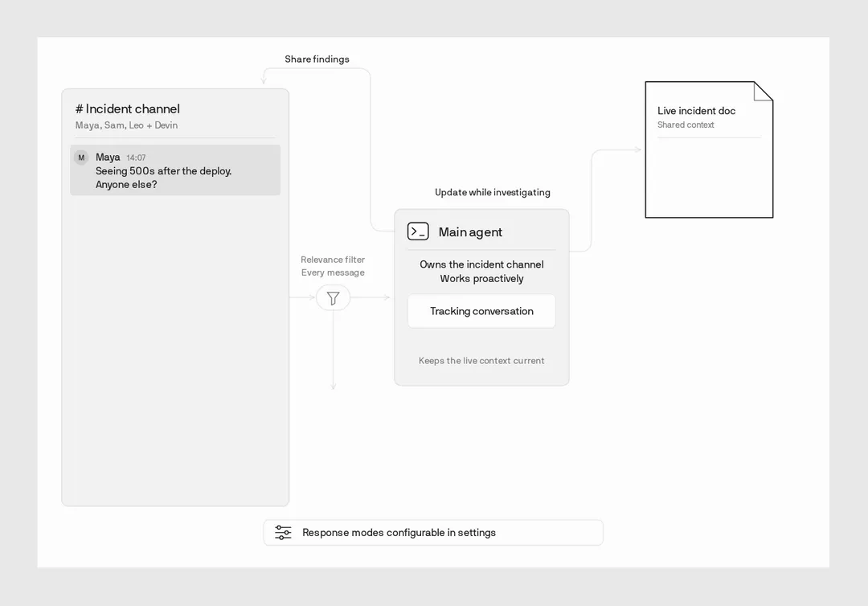The image size is (868, 606).
Task: Click the Main agent title
Action: coord(470,232)
